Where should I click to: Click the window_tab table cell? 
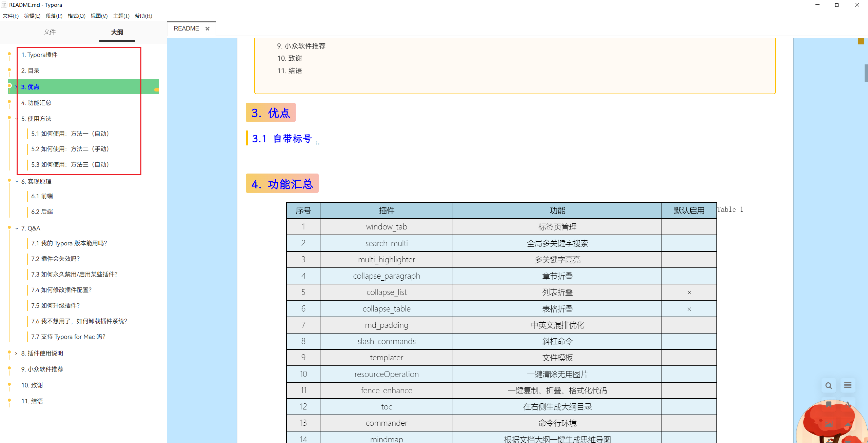pyautogui.click(x=387, y=227)
